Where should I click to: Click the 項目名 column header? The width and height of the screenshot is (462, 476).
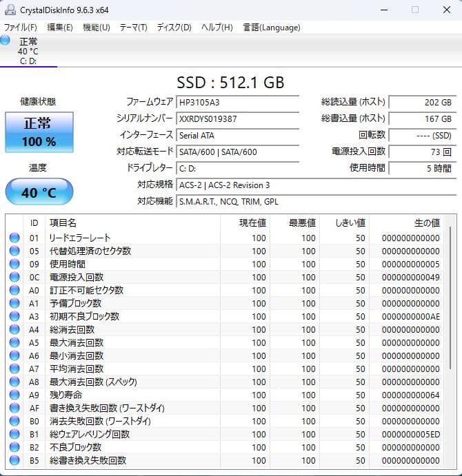[132, 223]
